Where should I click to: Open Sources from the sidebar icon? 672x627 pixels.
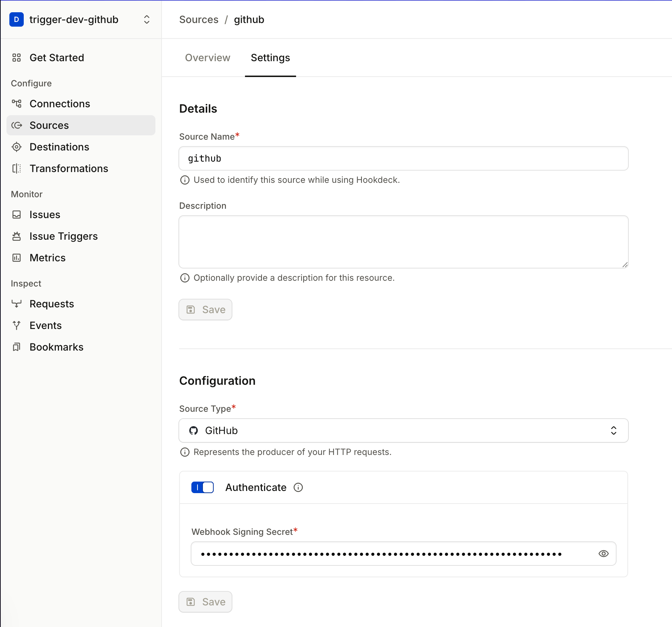pos(17,125)
